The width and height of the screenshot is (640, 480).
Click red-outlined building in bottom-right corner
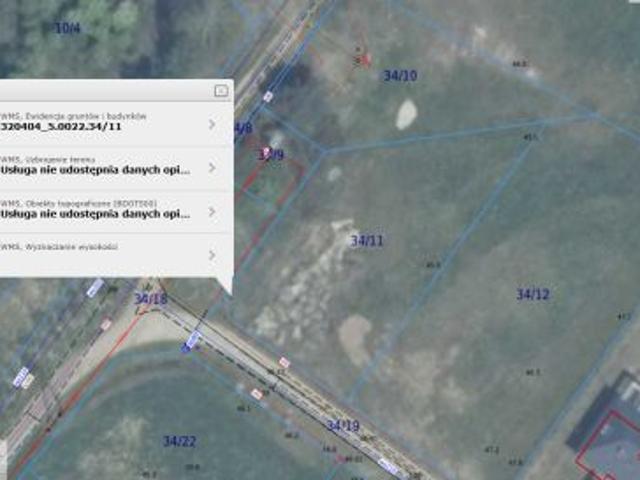pyautogui.click(x=612, y=445)
